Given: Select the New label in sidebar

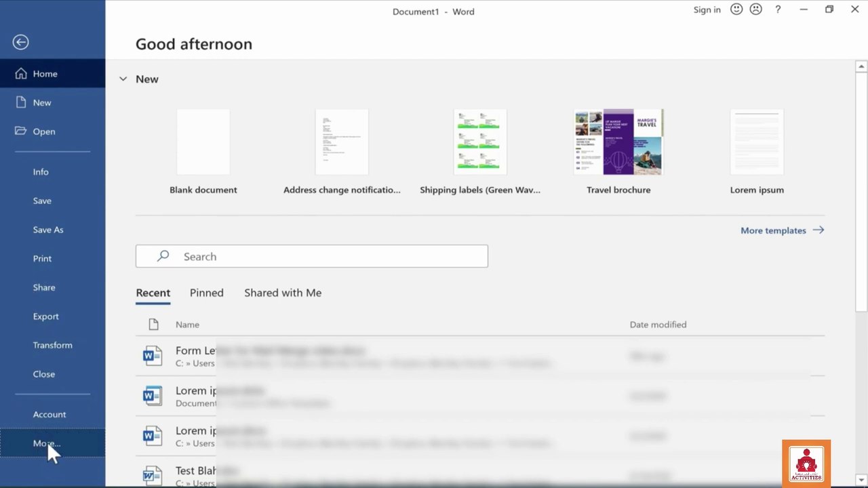Looking at the screenshot, I should [42, 103].
